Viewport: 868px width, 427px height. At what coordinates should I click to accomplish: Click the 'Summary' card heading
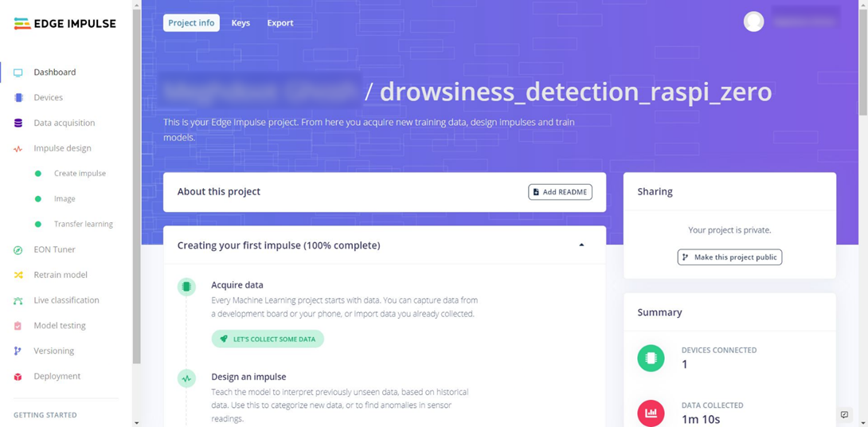pos(660,313)
